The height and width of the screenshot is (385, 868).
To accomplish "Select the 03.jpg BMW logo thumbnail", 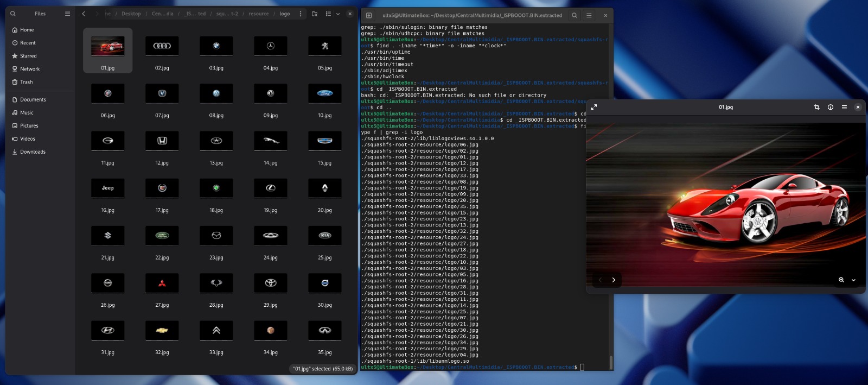I will (x=216, y=46).
